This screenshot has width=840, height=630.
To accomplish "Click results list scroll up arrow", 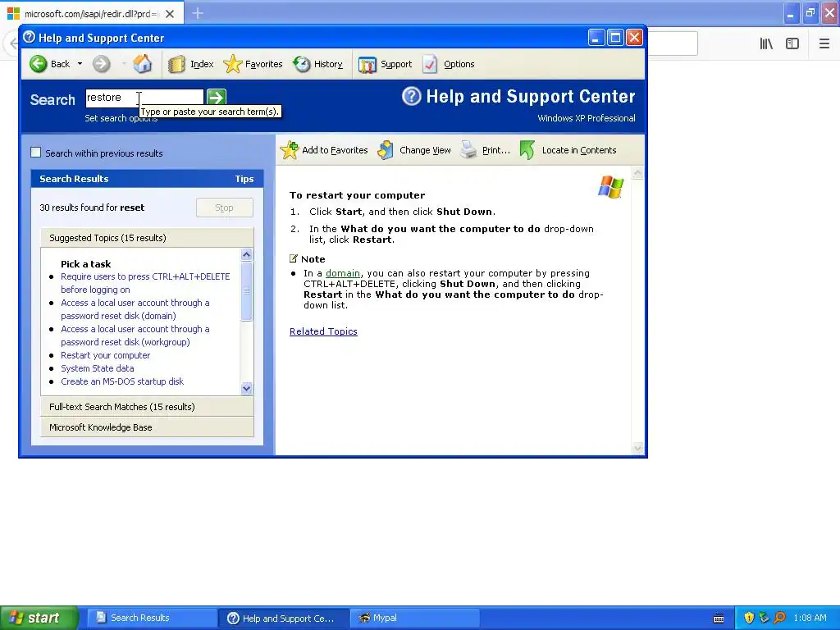I will [246, 254].
